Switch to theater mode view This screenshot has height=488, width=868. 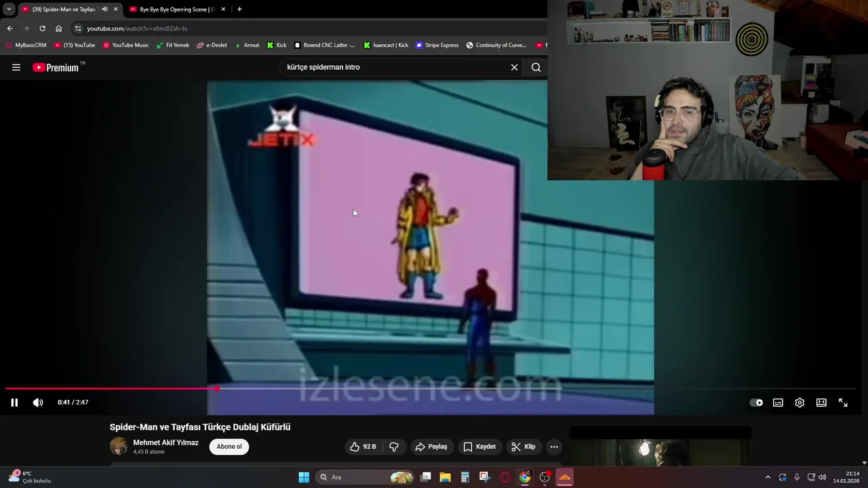(x=821, y=403)
